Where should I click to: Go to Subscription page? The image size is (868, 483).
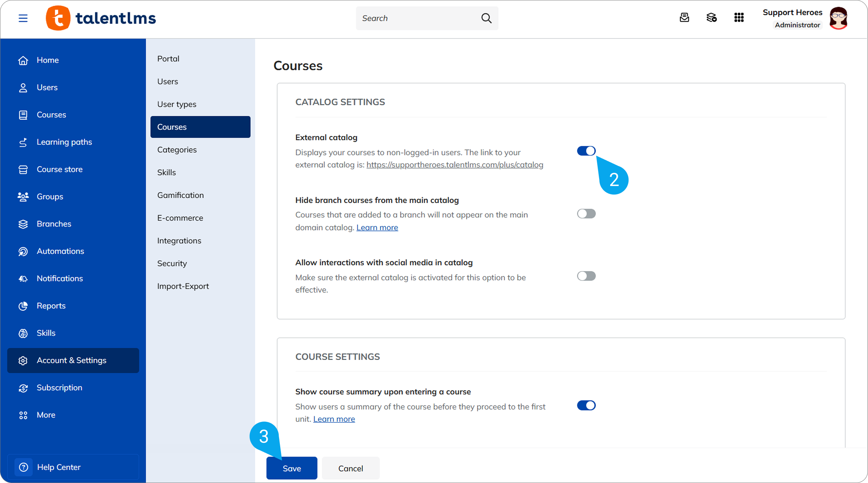[73, 388]
